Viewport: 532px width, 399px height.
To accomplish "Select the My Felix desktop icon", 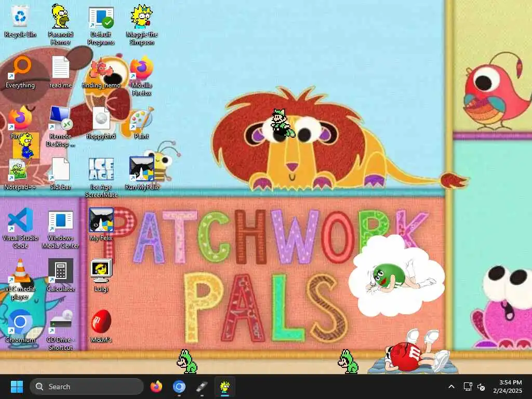I will pos(101,224).
